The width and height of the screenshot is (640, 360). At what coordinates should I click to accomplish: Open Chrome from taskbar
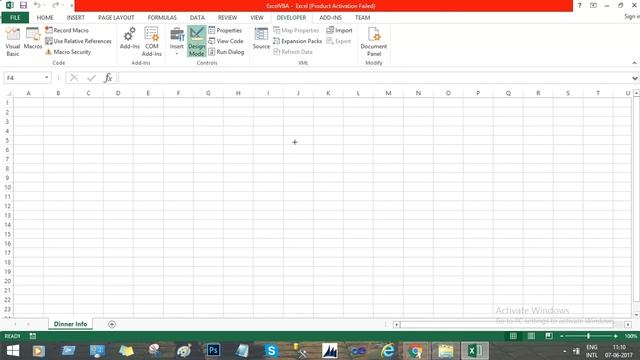416,351
